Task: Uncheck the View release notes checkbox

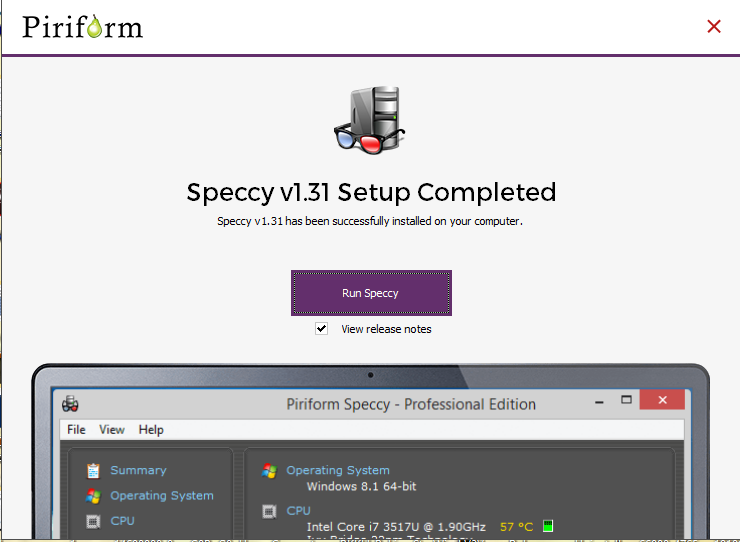Action: coord(321,329)
